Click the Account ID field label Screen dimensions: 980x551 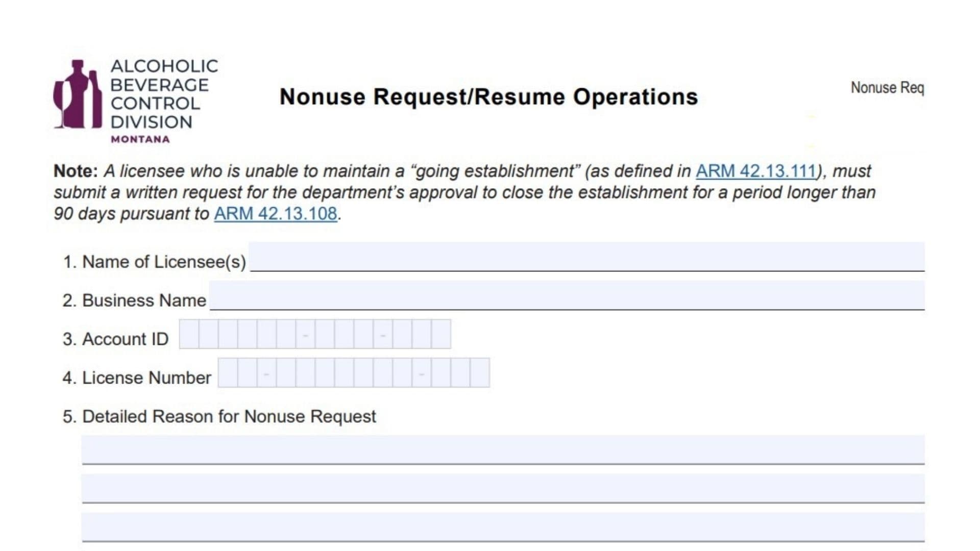(115, 338)
